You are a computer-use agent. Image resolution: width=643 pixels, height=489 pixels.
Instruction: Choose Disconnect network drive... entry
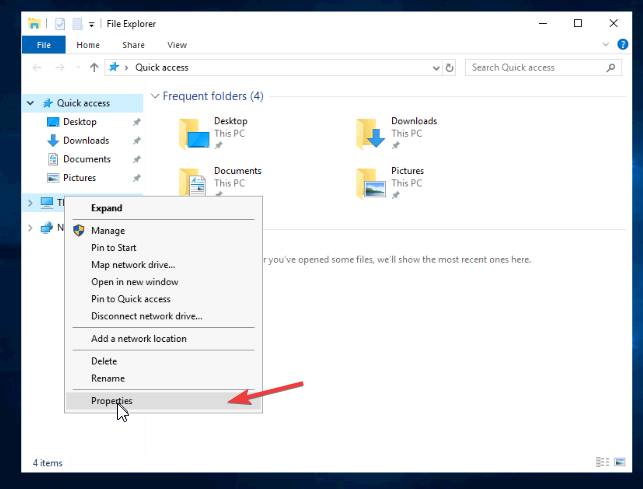point(164,316)
